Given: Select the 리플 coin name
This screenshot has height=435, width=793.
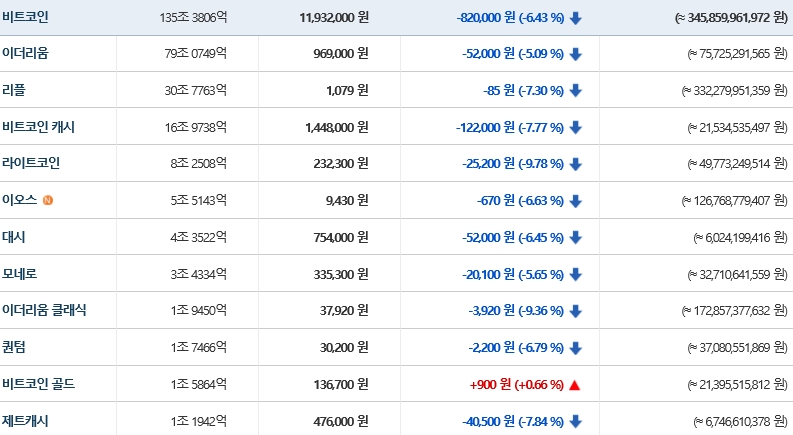Looking at the screenshot, I should tap(13, 90).
